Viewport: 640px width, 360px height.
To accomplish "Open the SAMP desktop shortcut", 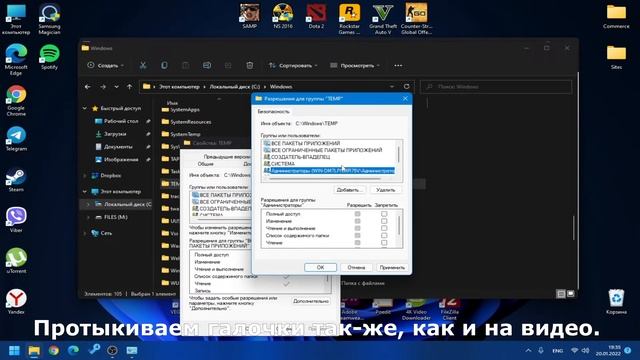I will click(x=249, y=16).
